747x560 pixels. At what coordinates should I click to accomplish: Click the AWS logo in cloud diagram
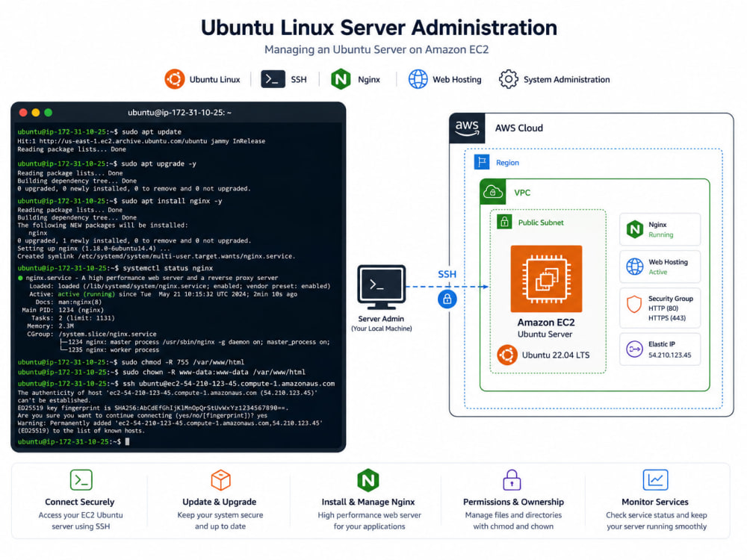[x=467, y=128]
